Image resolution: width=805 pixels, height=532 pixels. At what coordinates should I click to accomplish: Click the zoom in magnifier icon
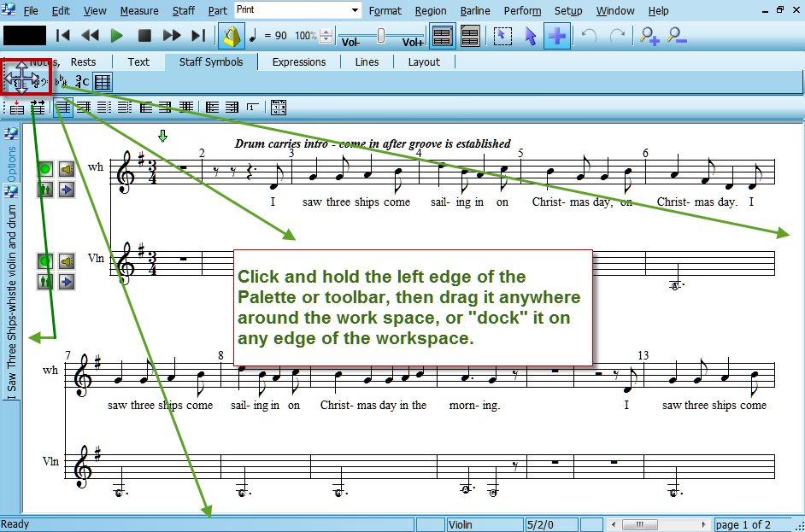pyautogui.click(x=649, y=36)
